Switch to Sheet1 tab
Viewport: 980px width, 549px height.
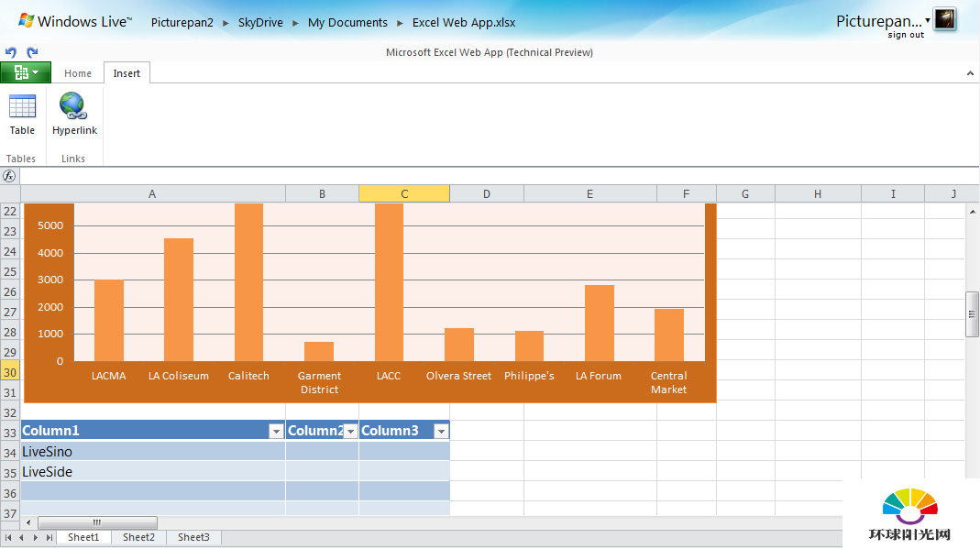pos(83,537)
